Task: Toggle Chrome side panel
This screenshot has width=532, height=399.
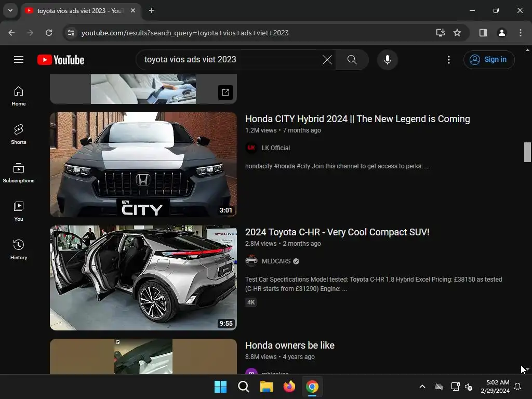Action: (483, 33)
